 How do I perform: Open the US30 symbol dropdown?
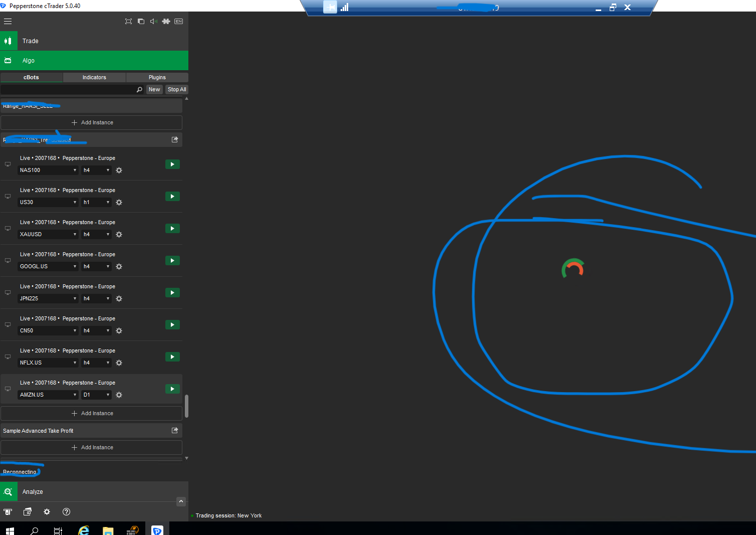(48, 202)
